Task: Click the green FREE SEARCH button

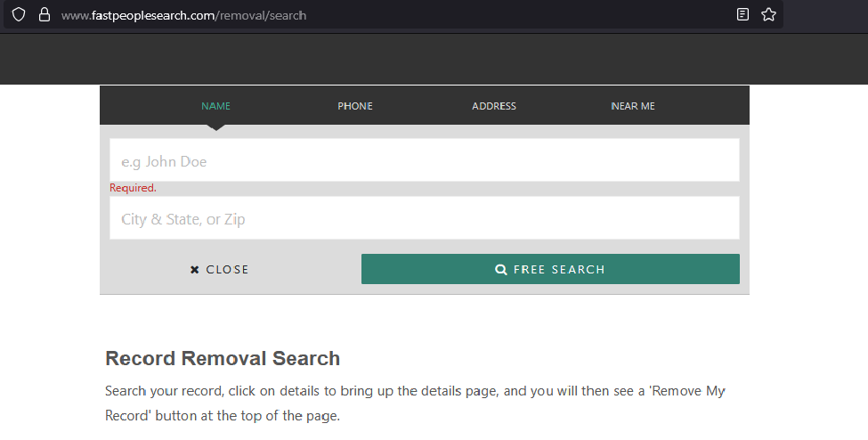Action: pos(550,269)
